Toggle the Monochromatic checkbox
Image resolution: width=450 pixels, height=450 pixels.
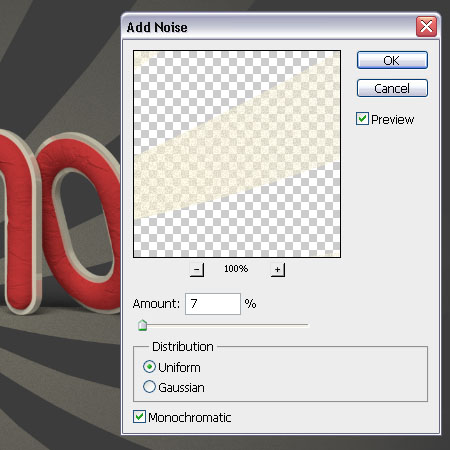(x=139, y=417)
